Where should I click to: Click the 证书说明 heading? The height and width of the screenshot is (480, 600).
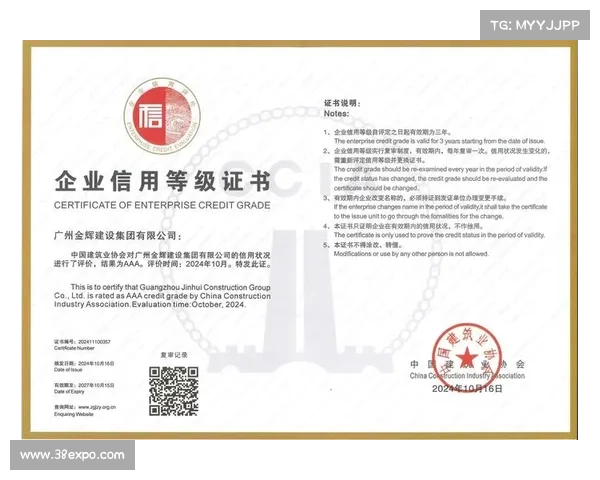click(x=341, y=103)
